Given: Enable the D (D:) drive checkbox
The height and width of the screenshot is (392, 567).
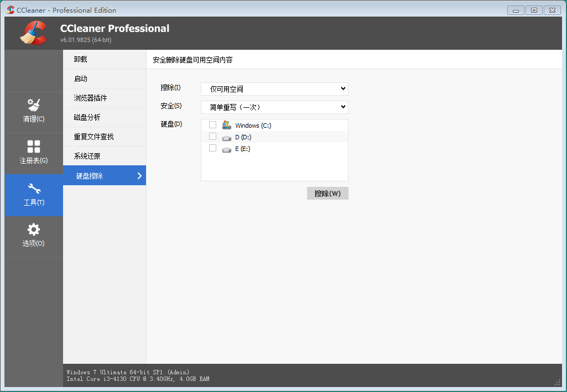Looking at the screenshot, I should pos(212,137).
